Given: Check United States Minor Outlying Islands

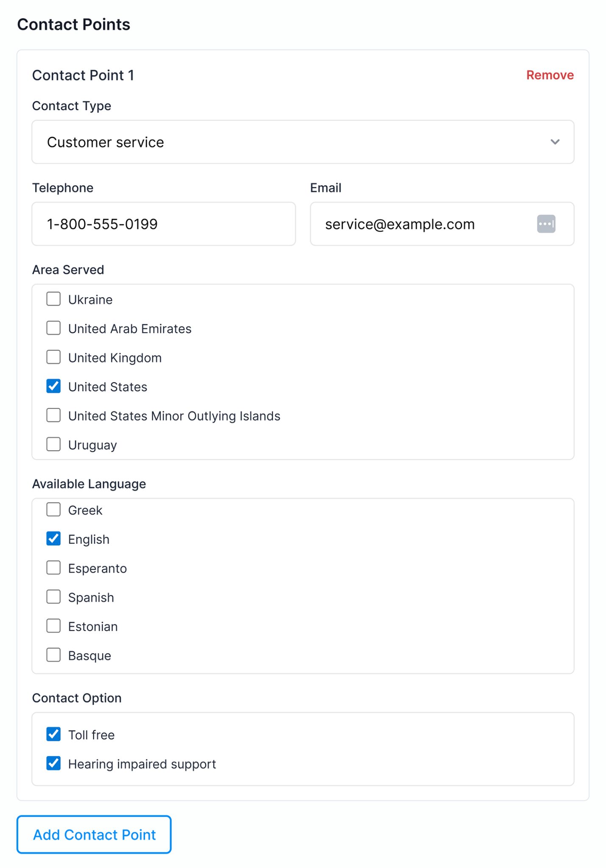Looking at the screenshot, I should coord(53,415).
